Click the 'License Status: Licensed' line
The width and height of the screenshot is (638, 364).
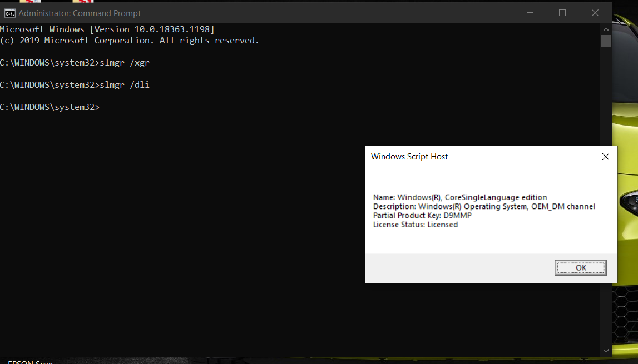[415, 225]
